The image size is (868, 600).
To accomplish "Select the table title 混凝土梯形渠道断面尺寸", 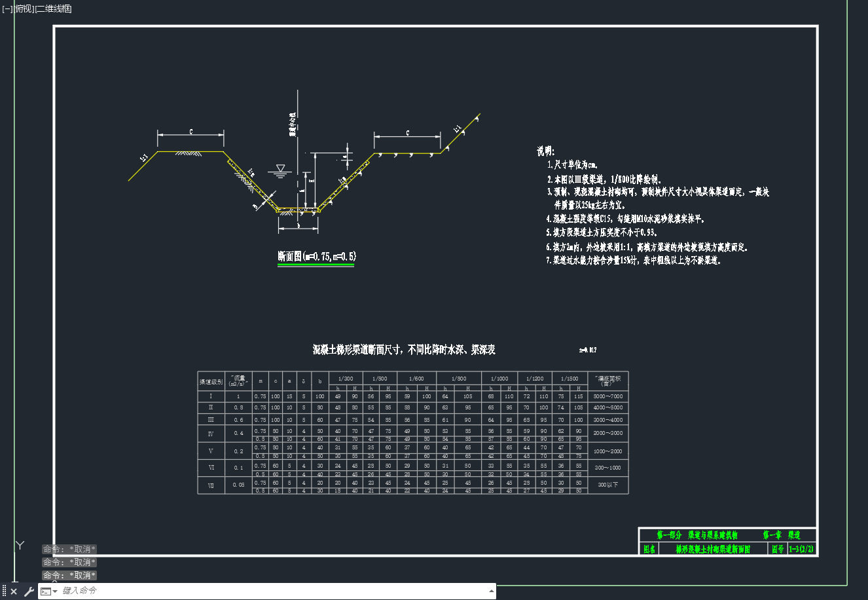I will coord(404,350).
